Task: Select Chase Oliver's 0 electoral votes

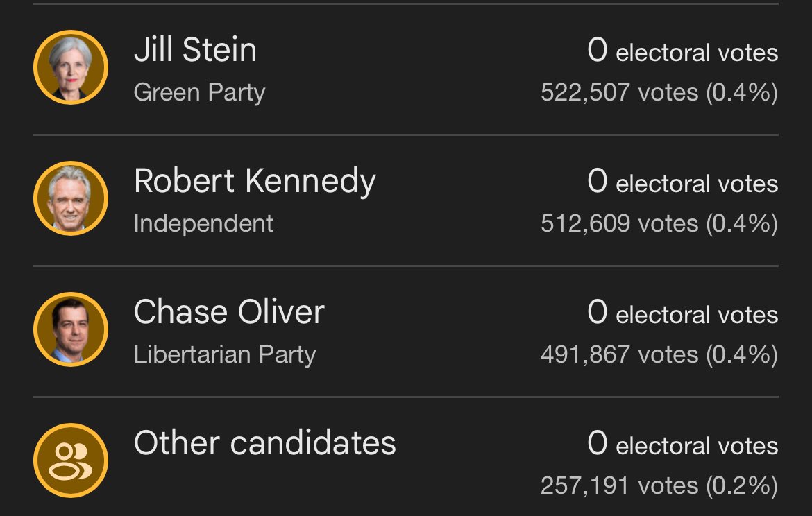Action: coord(682,313)
